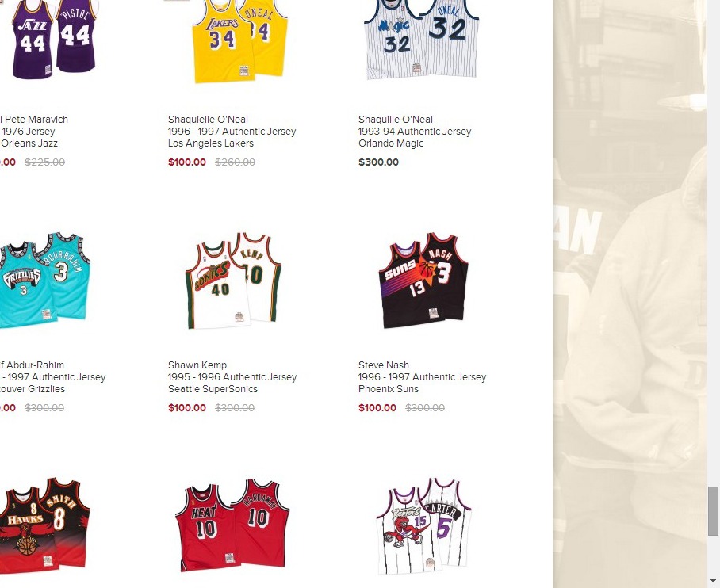Screen dimensions: 720x588
Task: Click the Pete Maravich Orleans Jazz title
Action: pyautogui.click(x=34, y=132)
